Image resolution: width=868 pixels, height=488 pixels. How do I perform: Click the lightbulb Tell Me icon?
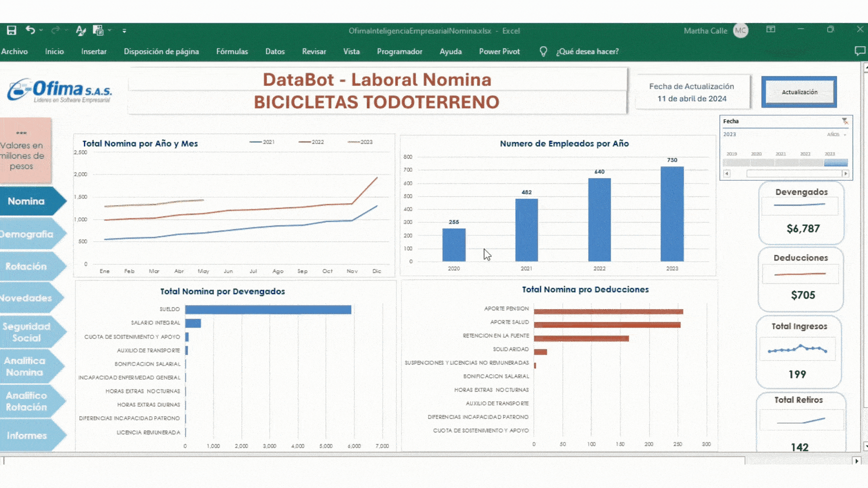(543, 52)
